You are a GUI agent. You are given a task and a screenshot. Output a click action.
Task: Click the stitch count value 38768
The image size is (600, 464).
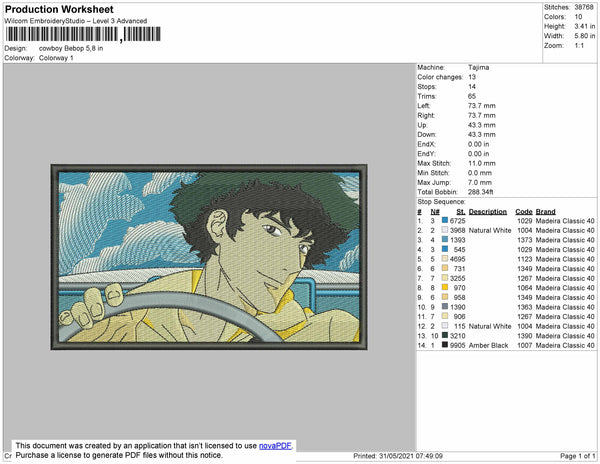point(584,7)
